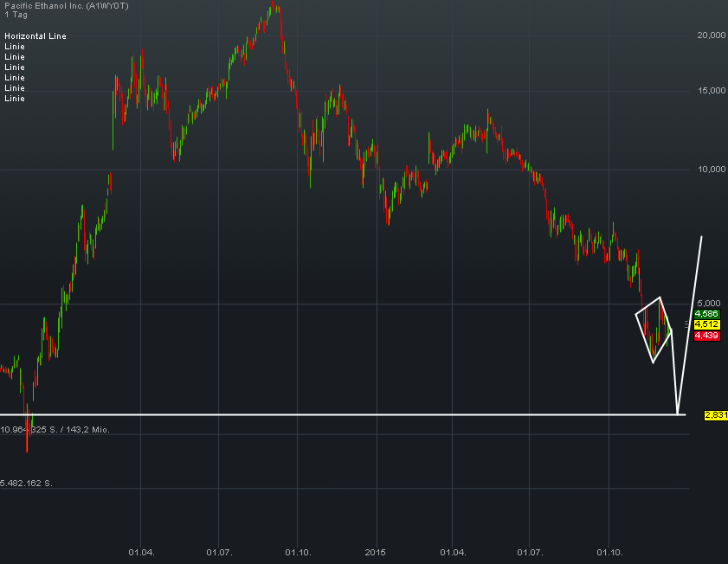
Task: Select the white horizontal support line
Action: coord(346,413)
